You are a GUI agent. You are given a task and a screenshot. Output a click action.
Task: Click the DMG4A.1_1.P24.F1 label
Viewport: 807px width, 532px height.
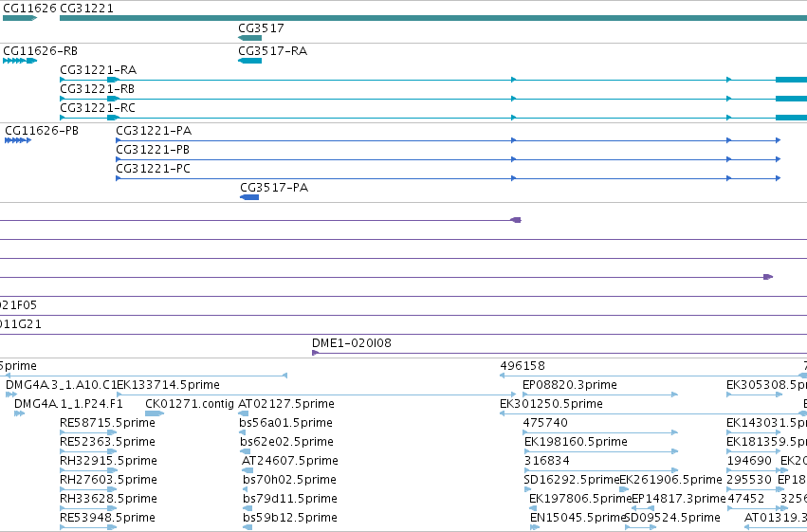[68, 403]
